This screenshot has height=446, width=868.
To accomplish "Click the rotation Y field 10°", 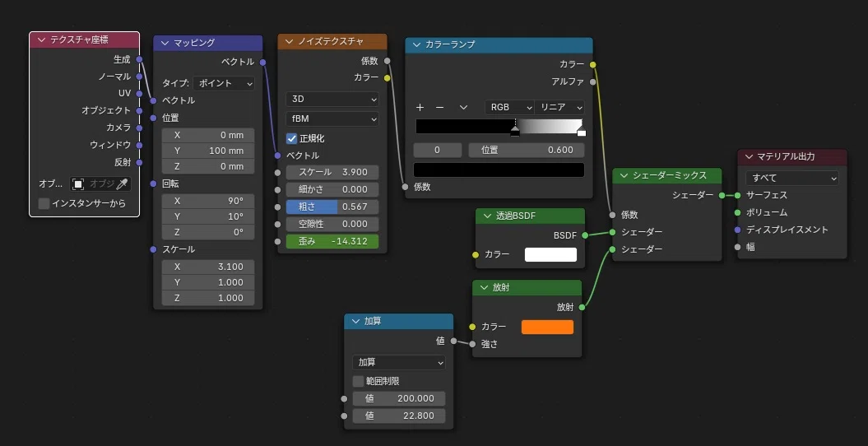I will click(208, 216).
